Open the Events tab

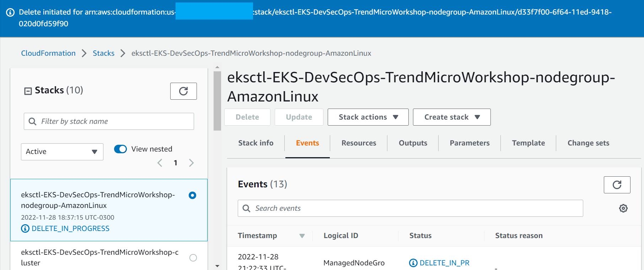pos(307,143)
